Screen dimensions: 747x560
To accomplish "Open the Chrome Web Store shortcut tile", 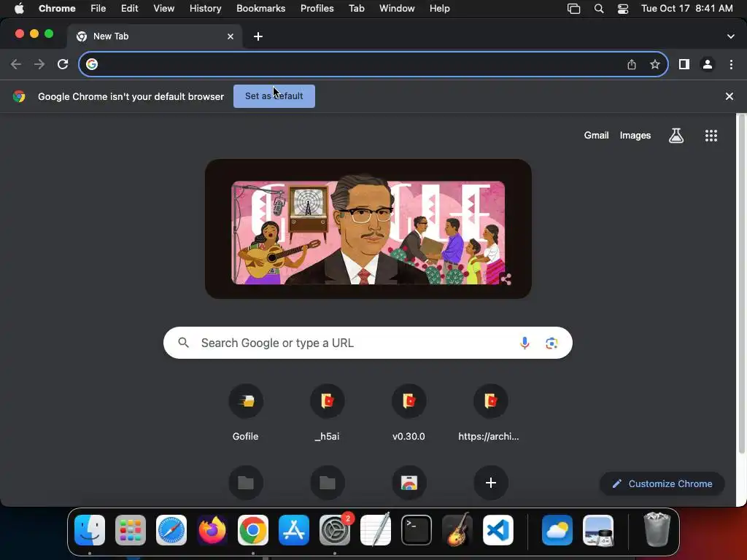I will click(409, 483).
